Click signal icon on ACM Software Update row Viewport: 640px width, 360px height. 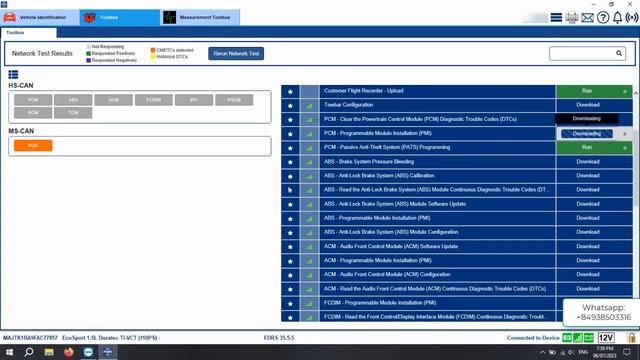[x=309, y=247]
